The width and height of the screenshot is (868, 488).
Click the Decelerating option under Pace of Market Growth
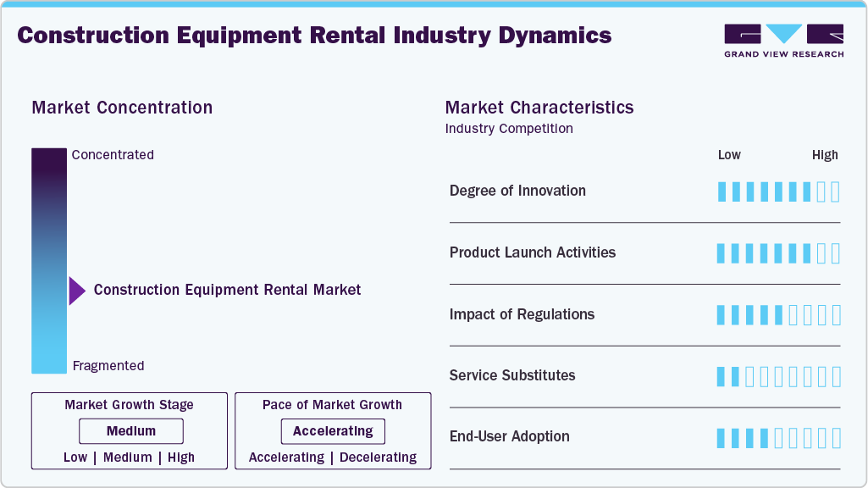[x=378, y=457]
